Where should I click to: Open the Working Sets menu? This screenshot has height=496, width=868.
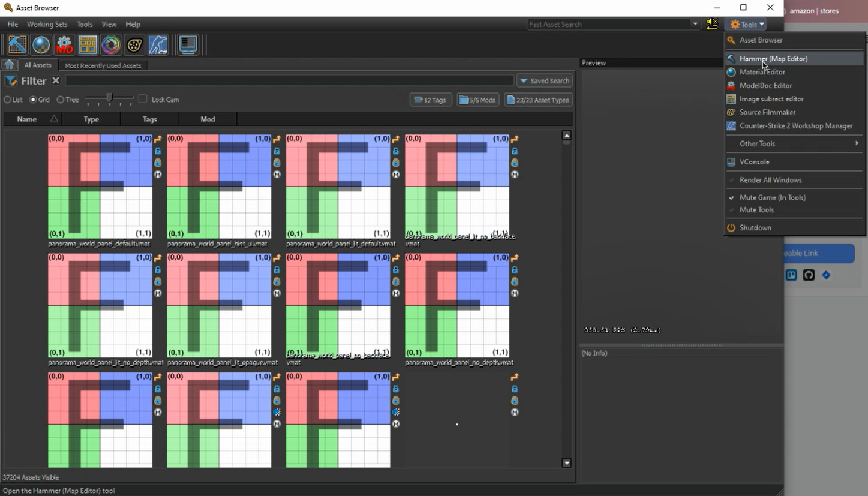pos(47,25)
